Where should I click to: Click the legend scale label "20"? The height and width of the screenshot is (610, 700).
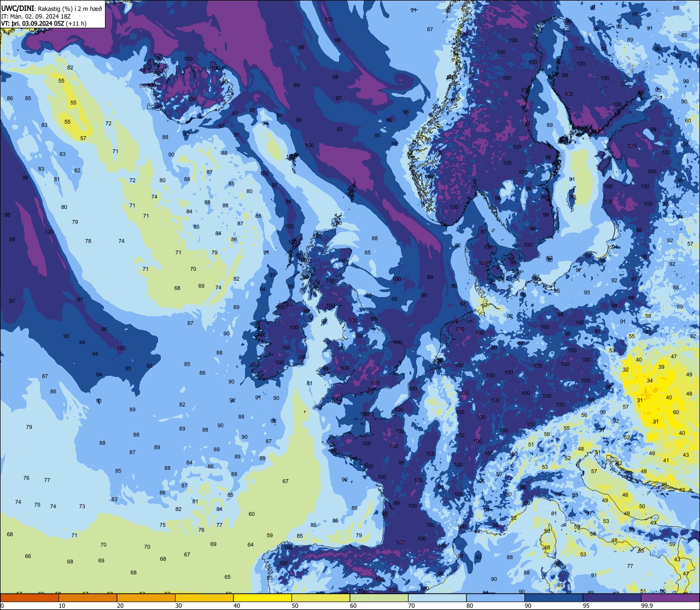[x=120, y=606]
